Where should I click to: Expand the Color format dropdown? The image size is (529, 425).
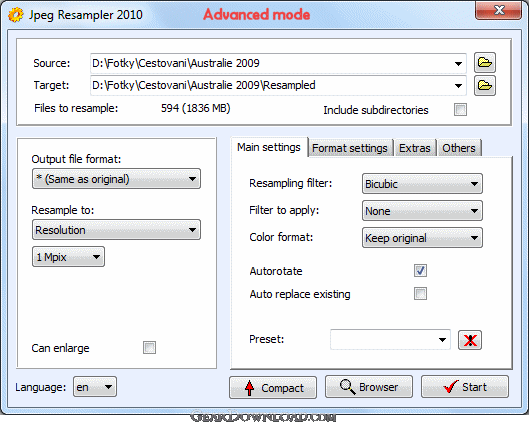click(x=422, y=238)
